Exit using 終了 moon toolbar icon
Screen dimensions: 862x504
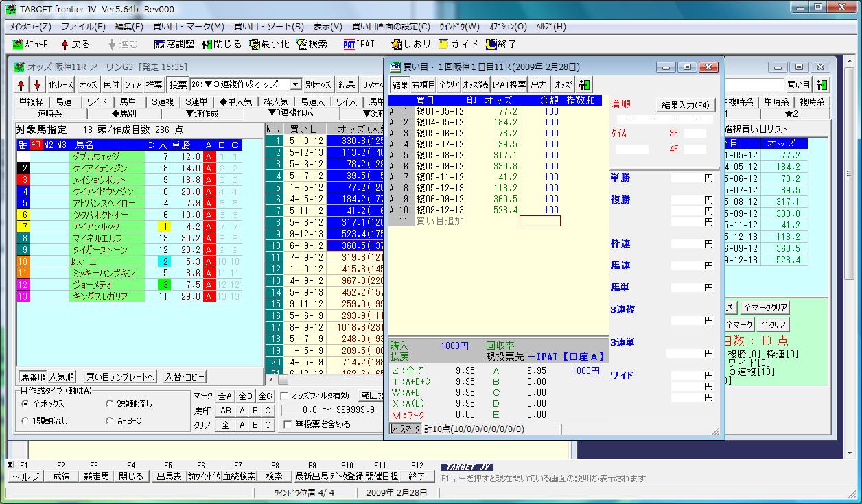click(x=502, y=44)
